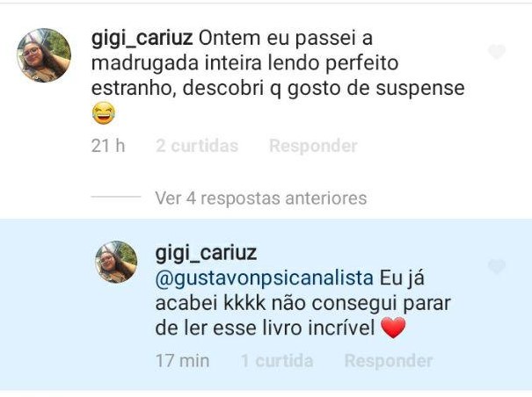532x397 pixels.
Task: Click the text 'descobri q gosto de suspense'
Action: click(324, 89)
